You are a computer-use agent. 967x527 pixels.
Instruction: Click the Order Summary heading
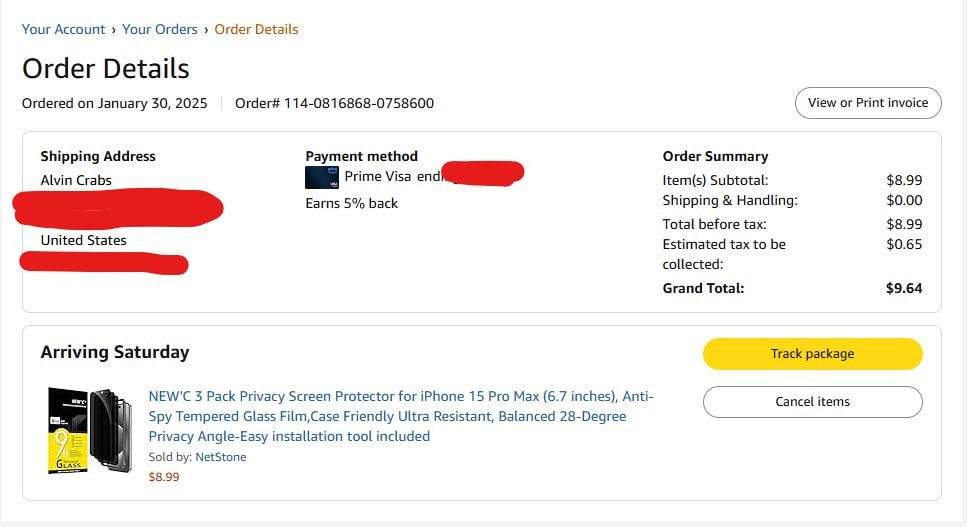click(715, 156)
